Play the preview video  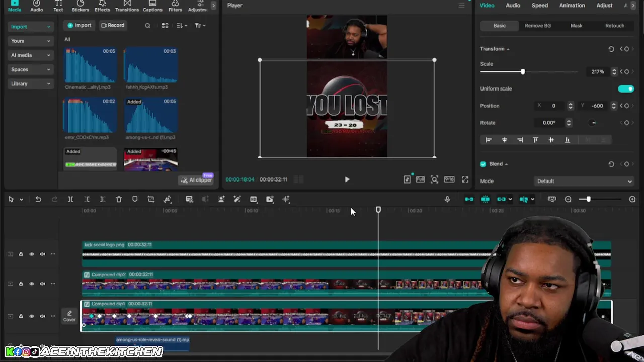point(347,179)
